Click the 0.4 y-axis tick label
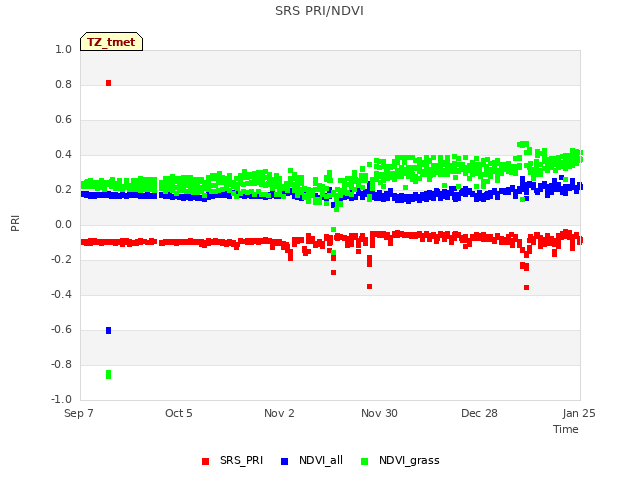Screen dimensions: 640x480 click(x=63, y=154)
